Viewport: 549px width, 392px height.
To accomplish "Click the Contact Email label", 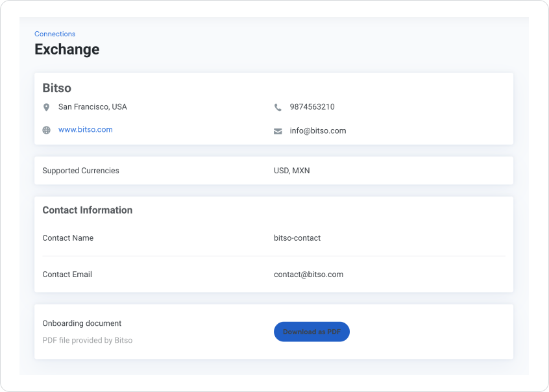I will [x=67, y=274].
